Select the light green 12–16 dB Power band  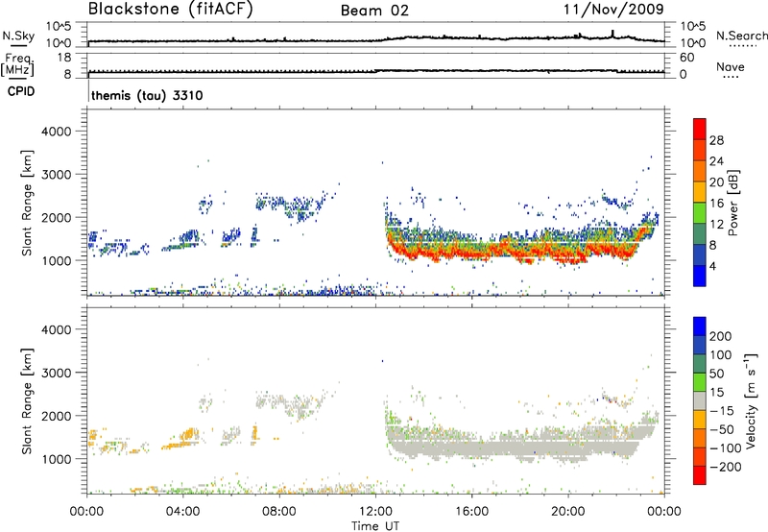coord(700,213)
